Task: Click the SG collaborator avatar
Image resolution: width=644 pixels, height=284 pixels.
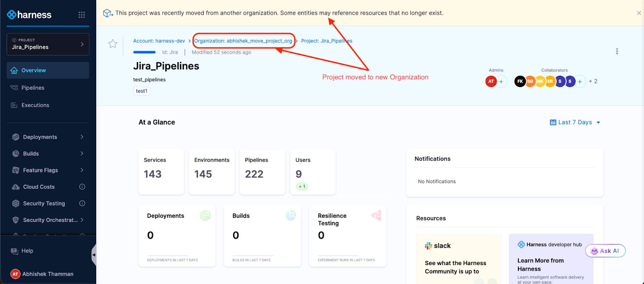Action: pyautogui.click(x=530, y=81)
